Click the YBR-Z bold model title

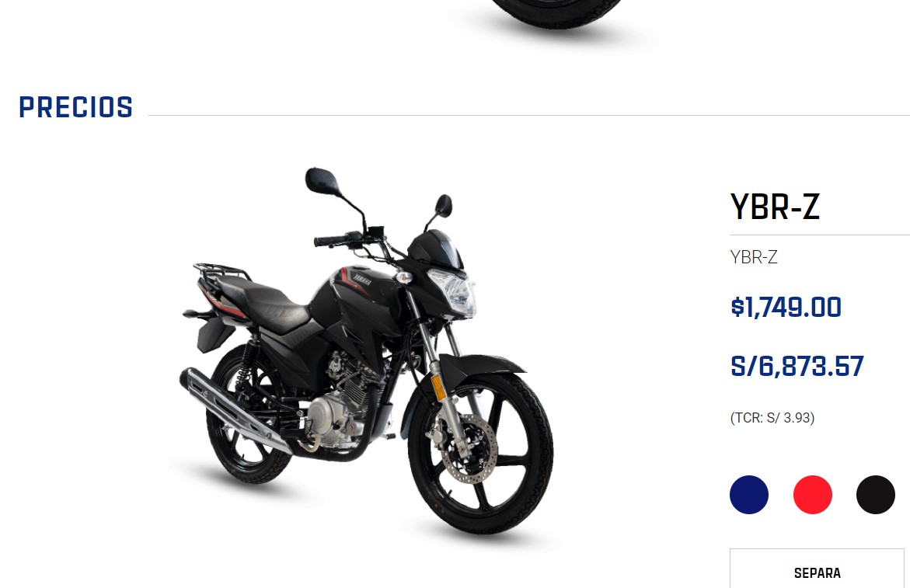pos(775,207)
